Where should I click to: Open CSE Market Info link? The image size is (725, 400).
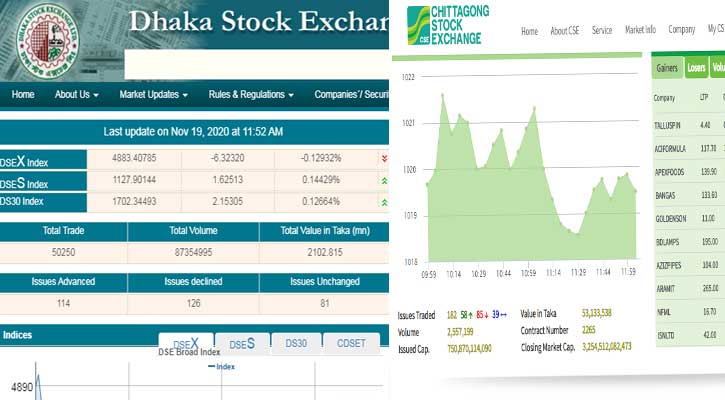point(640,31)
